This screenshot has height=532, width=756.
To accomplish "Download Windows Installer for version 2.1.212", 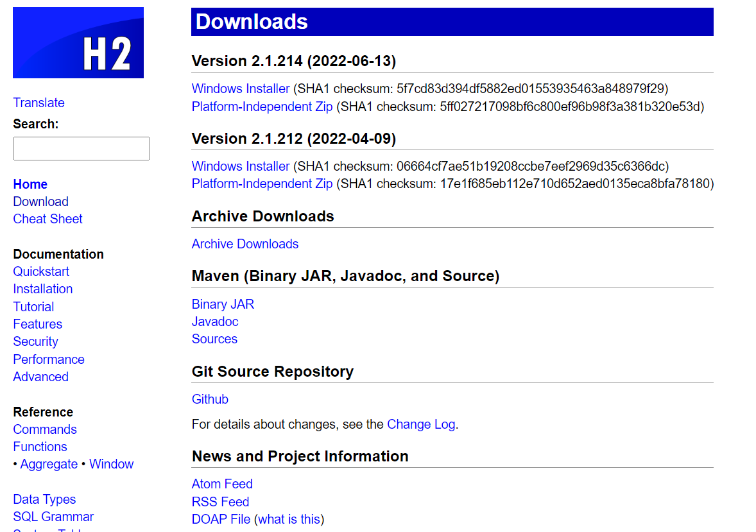I will click(x=241, y=166).
